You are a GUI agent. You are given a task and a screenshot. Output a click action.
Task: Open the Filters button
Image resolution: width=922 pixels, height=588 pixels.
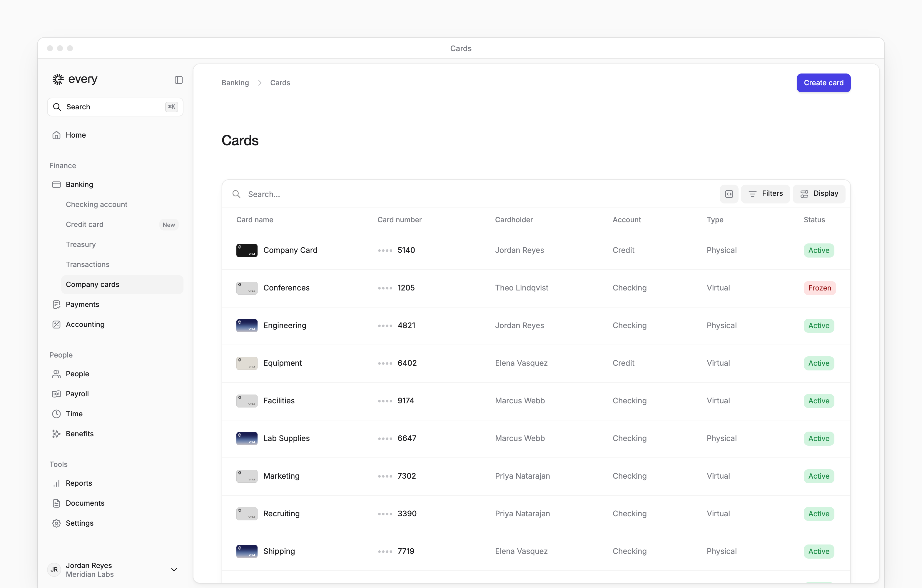coord(765,194)
